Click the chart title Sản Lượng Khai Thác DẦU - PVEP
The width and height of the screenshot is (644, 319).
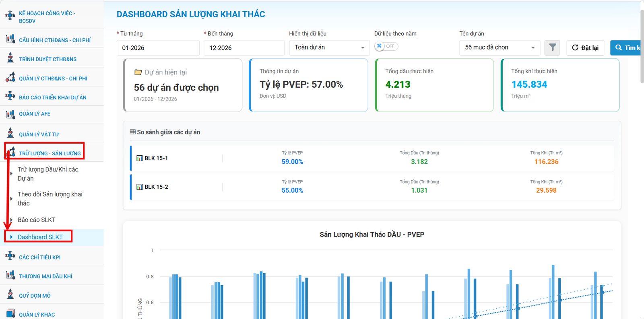point(372,235)
